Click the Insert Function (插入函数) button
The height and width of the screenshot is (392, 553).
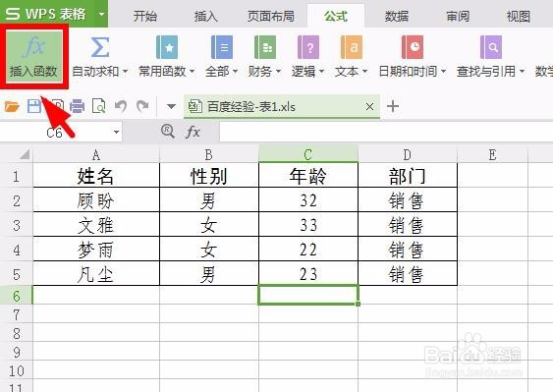coord(33,56)
